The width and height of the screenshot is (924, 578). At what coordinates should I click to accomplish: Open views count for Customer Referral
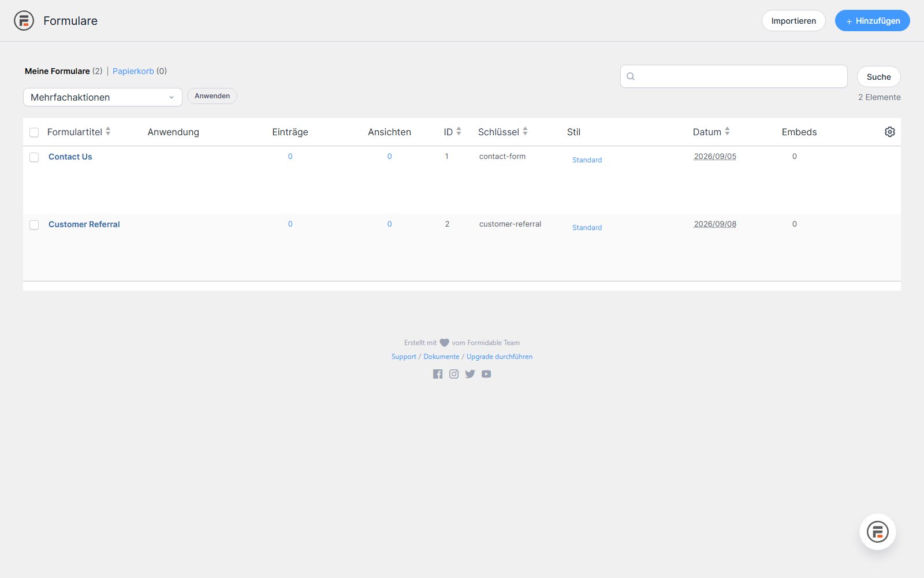coord(390,224)
